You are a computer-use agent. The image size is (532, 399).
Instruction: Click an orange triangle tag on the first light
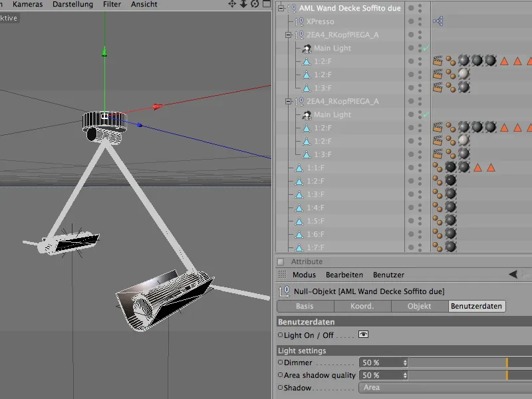click(x=505, y=61)
